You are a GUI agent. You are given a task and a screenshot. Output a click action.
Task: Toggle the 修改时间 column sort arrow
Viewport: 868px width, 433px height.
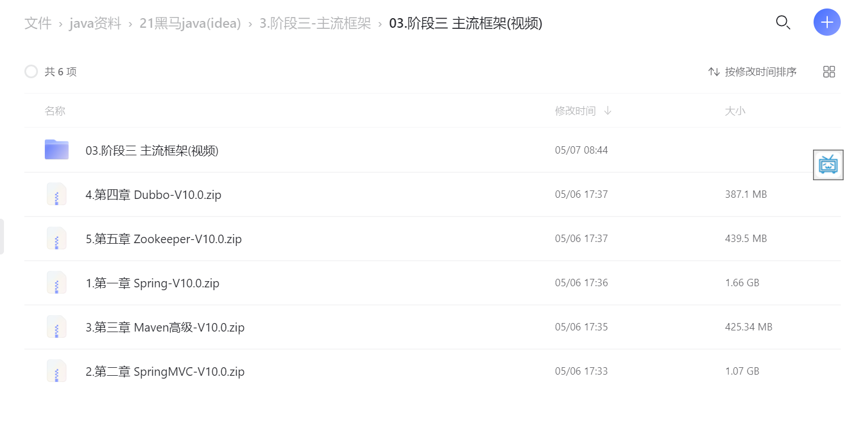click(x=608, y=111)
